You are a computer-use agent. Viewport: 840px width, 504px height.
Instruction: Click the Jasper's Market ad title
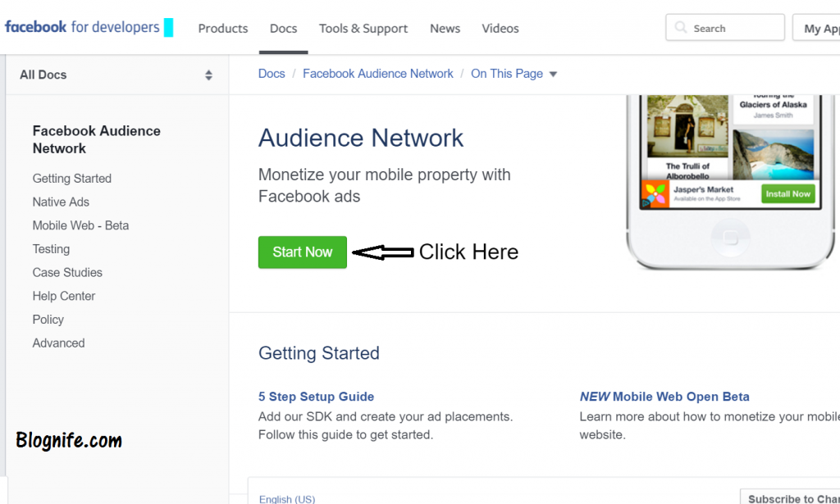[x=703, y=189]
